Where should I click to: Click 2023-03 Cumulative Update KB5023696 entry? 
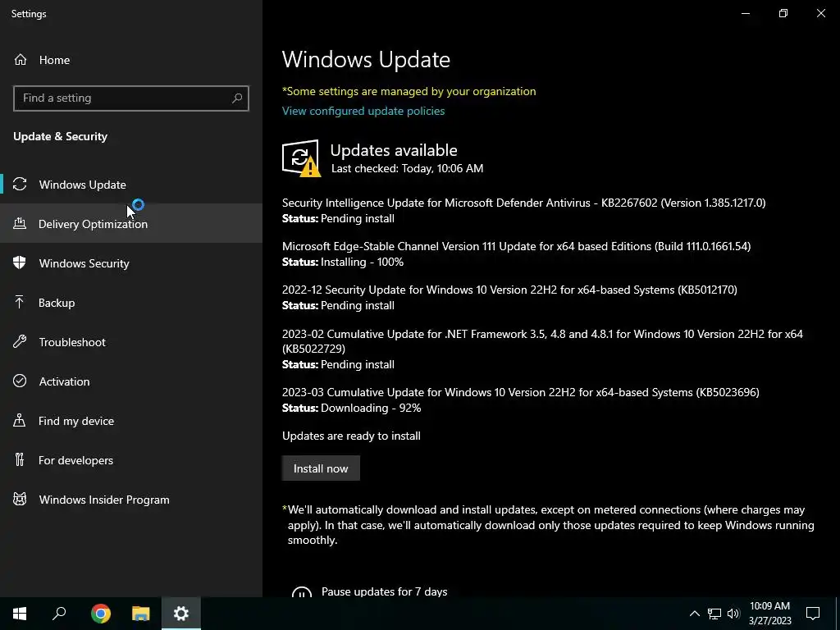click(521, 392)
